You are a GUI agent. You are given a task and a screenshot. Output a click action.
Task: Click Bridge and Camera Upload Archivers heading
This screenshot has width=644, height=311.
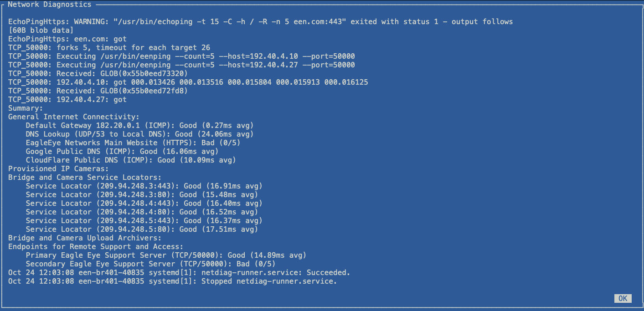coord(85,238)
